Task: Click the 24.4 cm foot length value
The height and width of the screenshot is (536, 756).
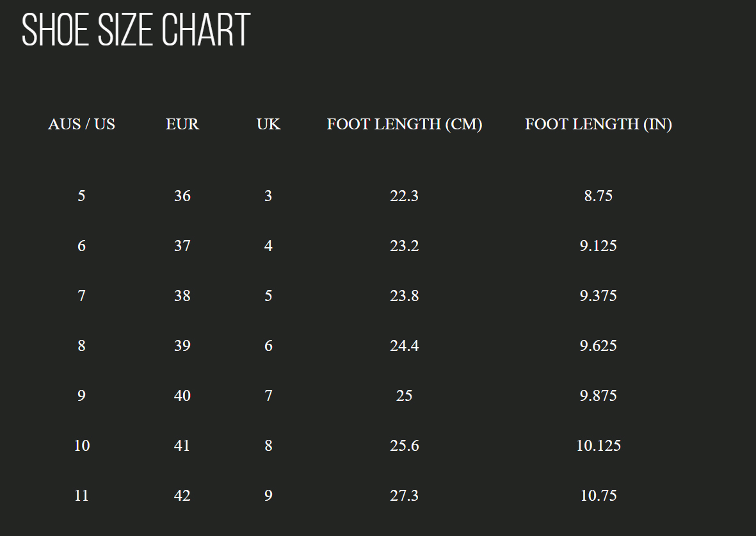Action: point(404,346)
